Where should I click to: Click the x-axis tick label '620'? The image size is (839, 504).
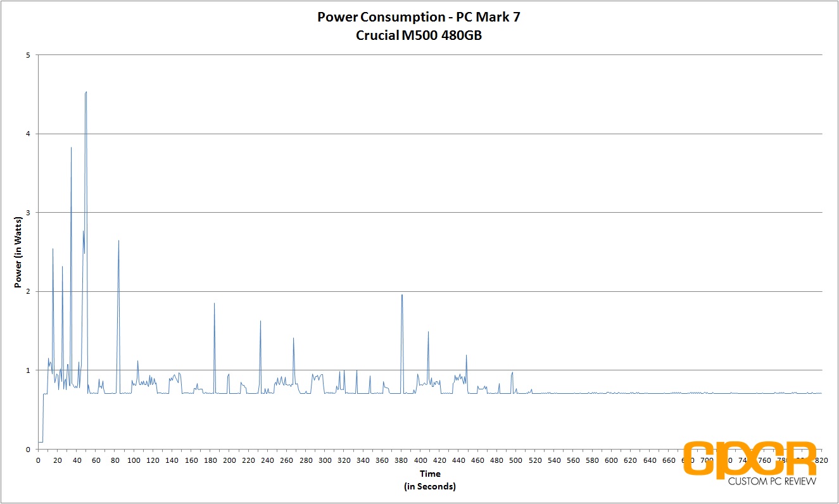pyautogui.click(x=631, y=460)
